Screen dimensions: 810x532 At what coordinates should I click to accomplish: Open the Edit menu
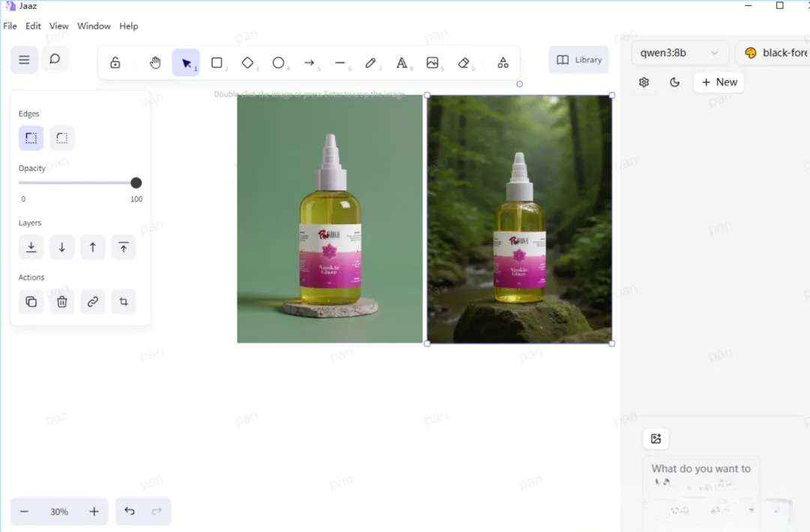[33, 25]
